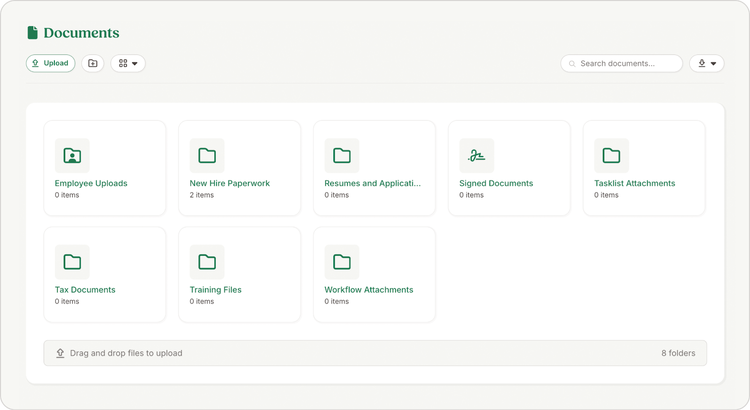Viewport: 750px width, 410px height.
Task: Click into the Search documents field
Action: click(x=621, y=63)
